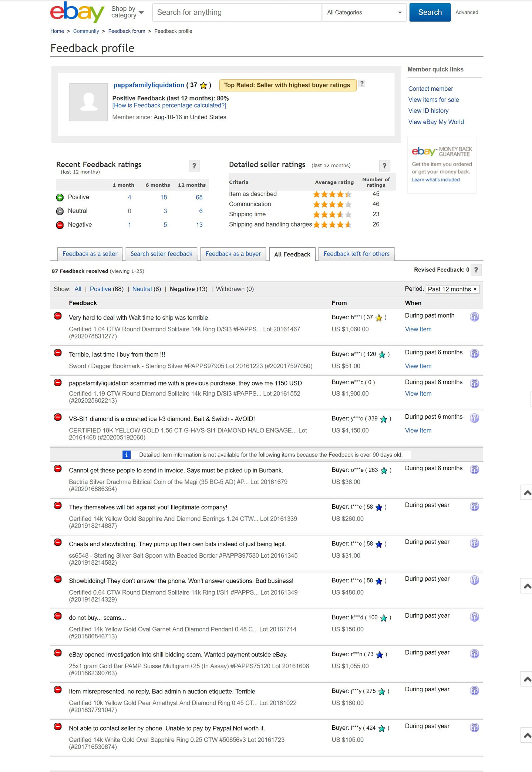
Task: Click the blue info icon in notice bar
Action: point(127,455)
